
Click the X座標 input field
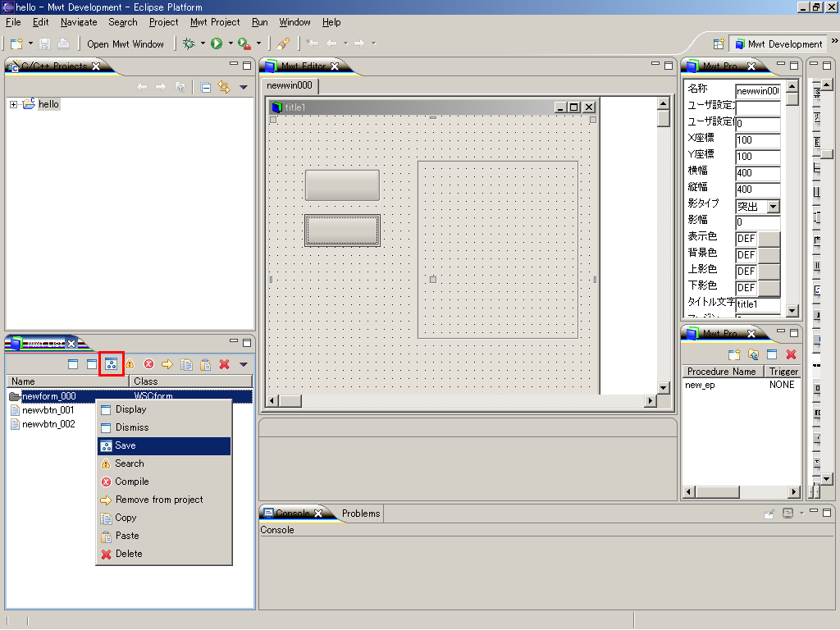[757, 140]
